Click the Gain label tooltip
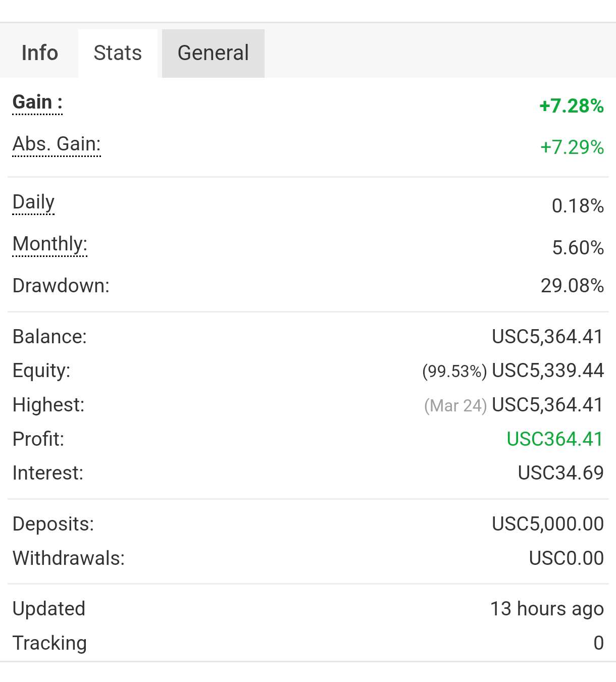This screenshot has height=682, width=616. (37, 102)
